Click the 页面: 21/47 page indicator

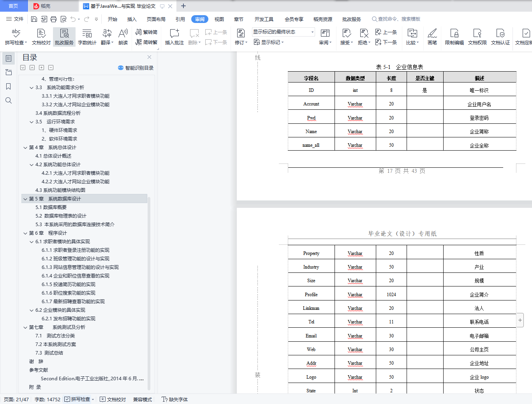(16, 399)
